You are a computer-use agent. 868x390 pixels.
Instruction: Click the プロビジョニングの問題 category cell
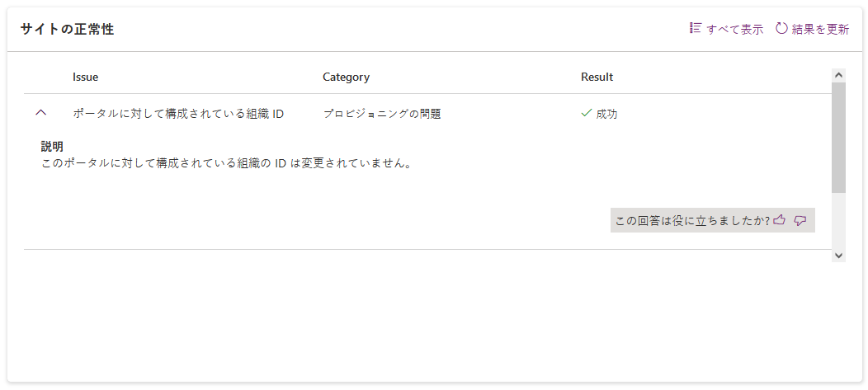tap(381, 114)
